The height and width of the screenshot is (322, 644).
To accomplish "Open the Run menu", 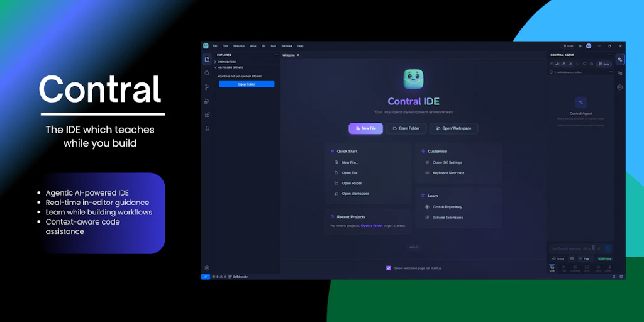I will coord(273,46).
